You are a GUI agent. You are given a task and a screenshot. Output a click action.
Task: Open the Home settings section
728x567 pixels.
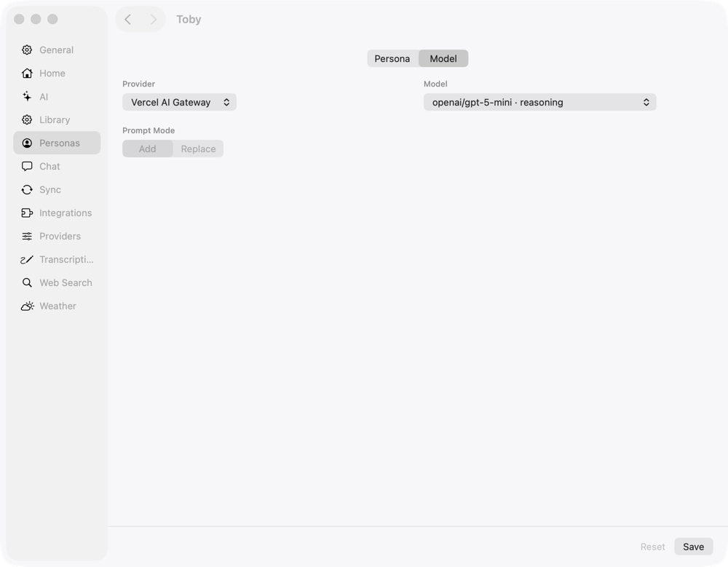57,73
